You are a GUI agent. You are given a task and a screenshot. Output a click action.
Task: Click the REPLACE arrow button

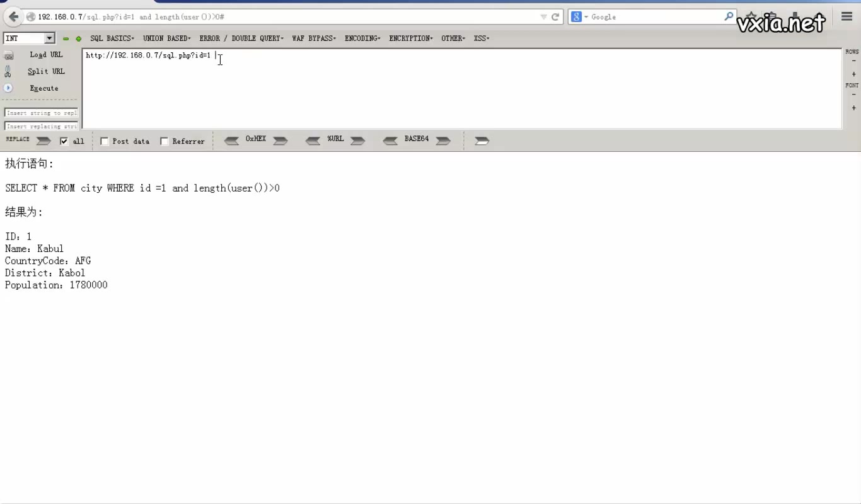pyautogui.click(x=43, y=141)
